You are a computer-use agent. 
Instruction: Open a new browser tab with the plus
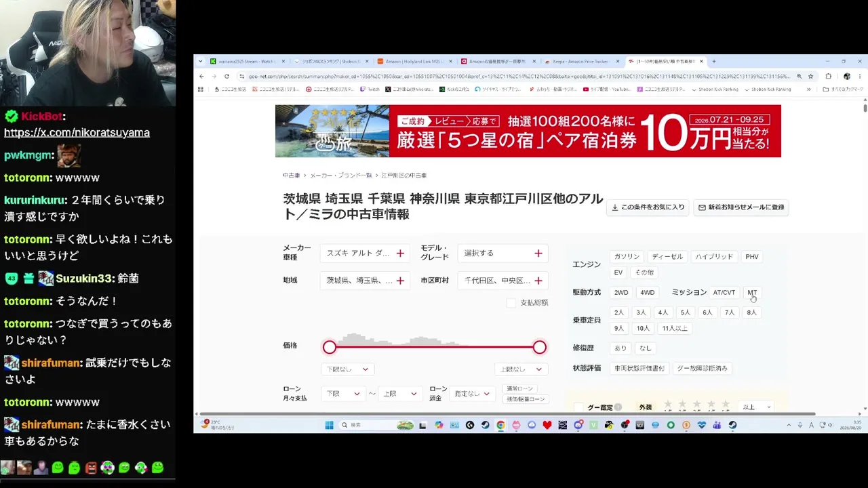pos(714,62)
